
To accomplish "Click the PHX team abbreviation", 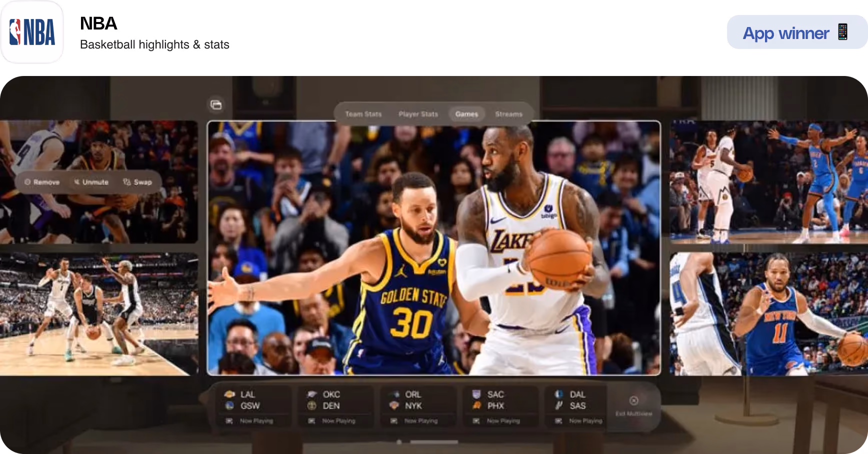I will [495, 406].
